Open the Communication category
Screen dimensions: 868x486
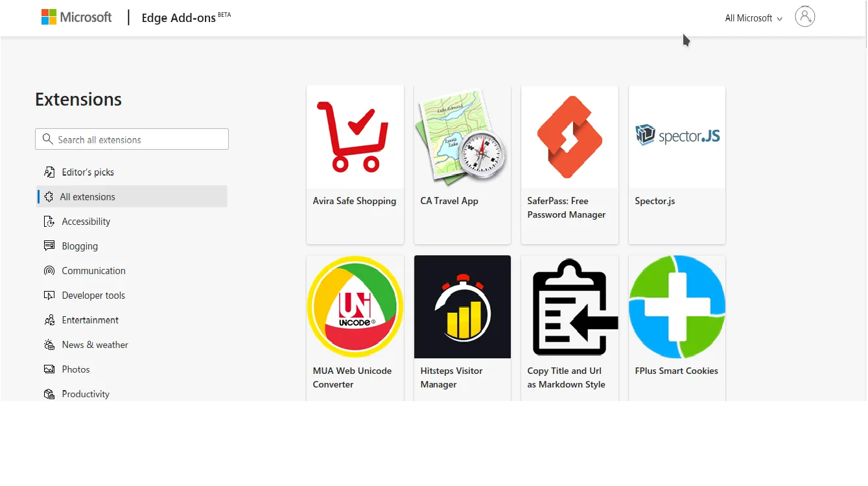pyautogui.click(x=93, y=271)
